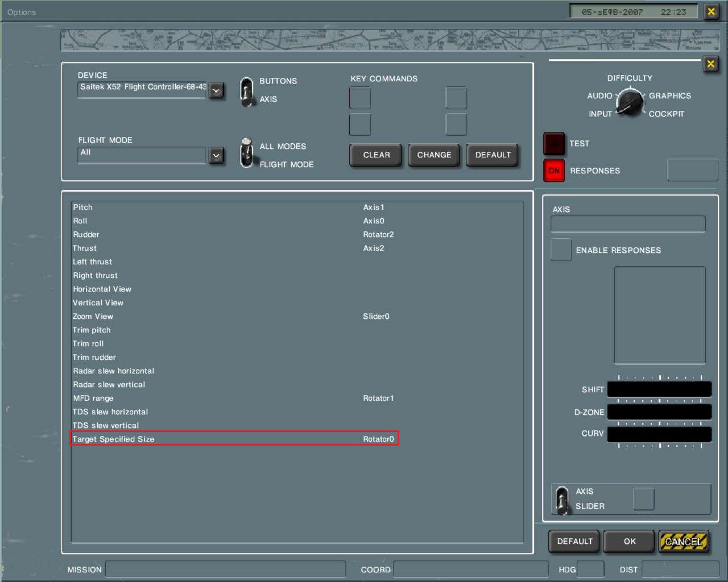This screenshot has height=582, width=728.
Task: Confirm settings with OK
Action: tap(630, 542)
